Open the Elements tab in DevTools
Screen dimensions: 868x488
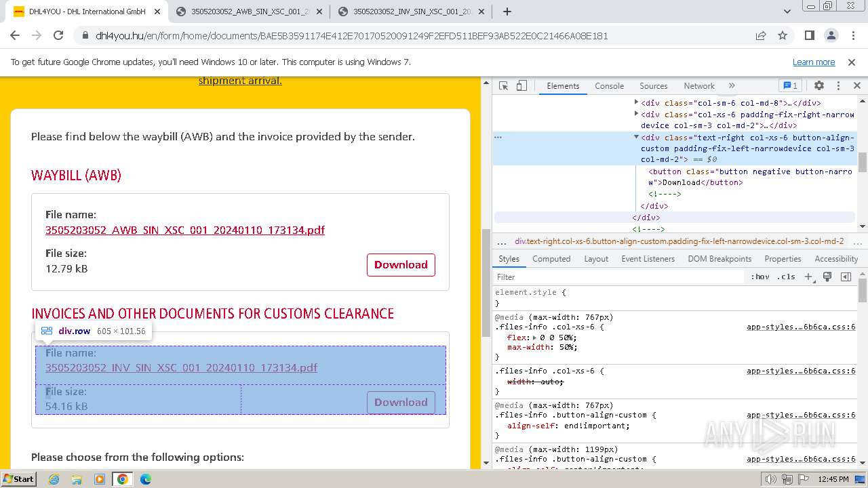(x=563, y=86)
